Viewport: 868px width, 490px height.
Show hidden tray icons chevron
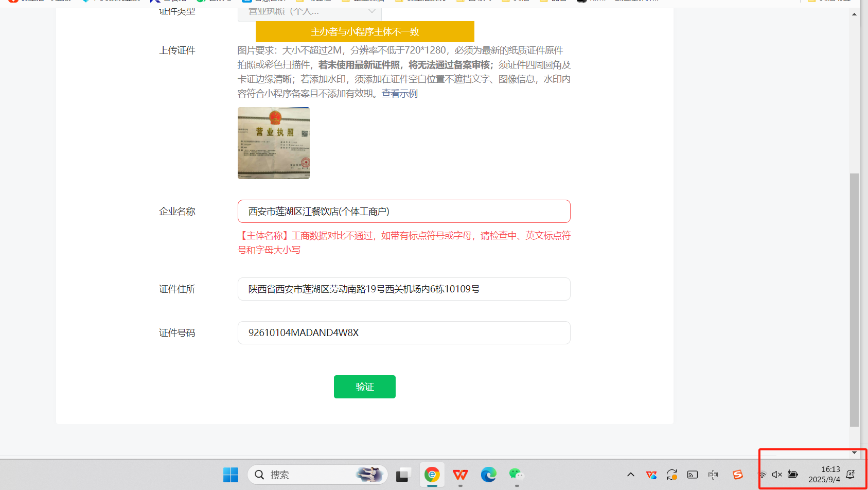(x=630, y=475)
